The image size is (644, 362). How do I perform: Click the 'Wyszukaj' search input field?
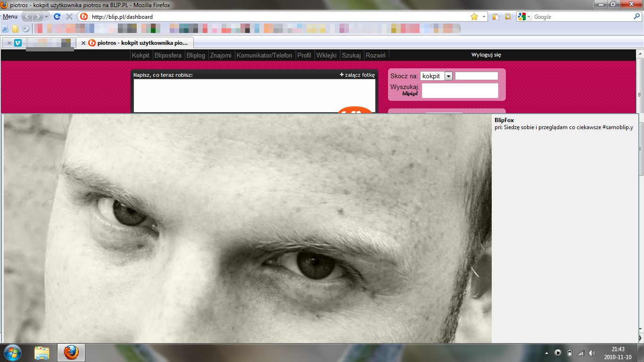[x=460, y=90]
